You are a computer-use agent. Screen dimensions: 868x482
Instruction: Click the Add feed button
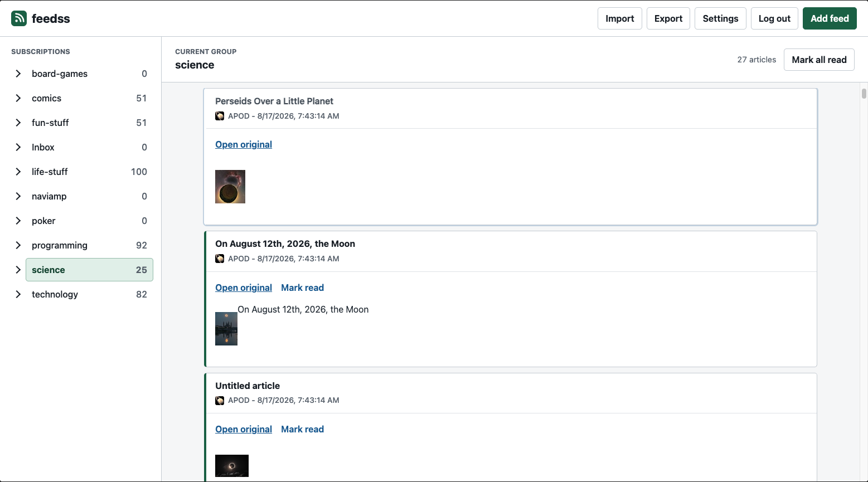pyautogui.click(x=830, y=18)
